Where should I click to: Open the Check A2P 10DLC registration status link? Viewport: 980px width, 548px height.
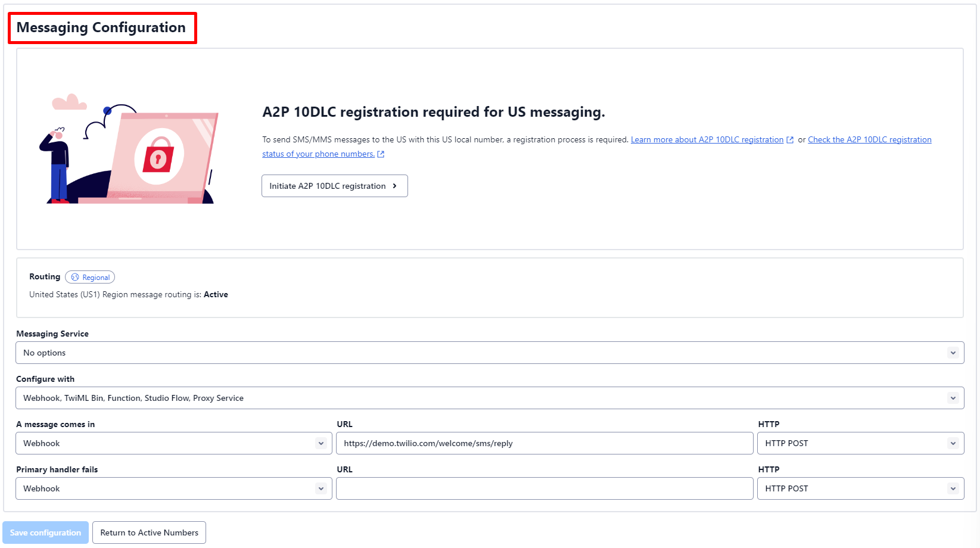pos(869,139)
